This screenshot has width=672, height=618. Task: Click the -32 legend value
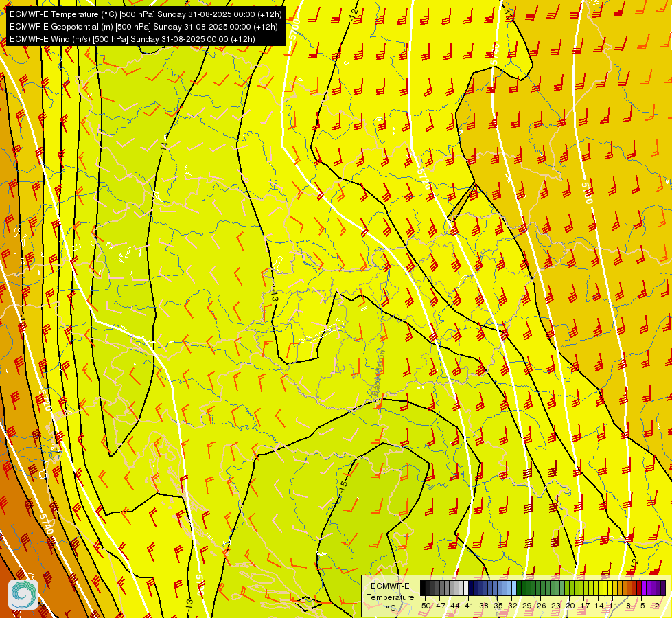point(511,606)
